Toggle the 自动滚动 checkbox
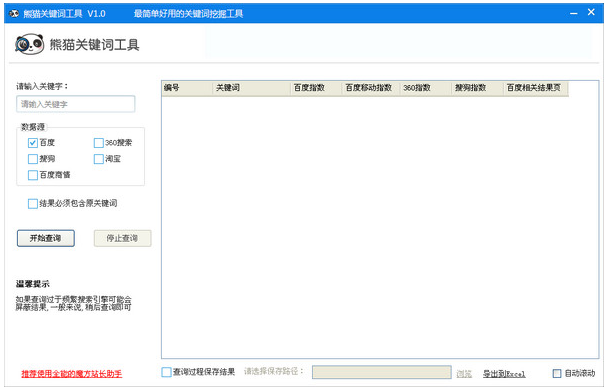This screenshot has height=392, width=608. click(x=557, y=373)
